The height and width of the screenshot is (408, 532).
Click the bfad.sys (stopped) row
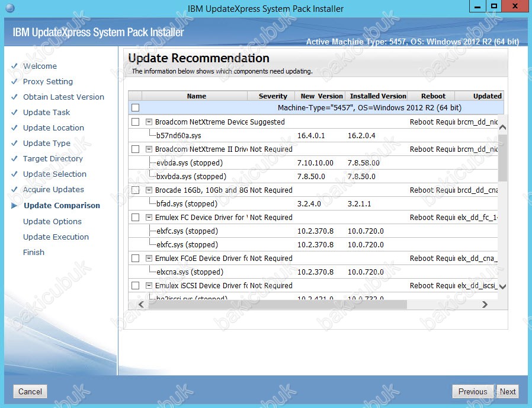[x=313, y=204]
